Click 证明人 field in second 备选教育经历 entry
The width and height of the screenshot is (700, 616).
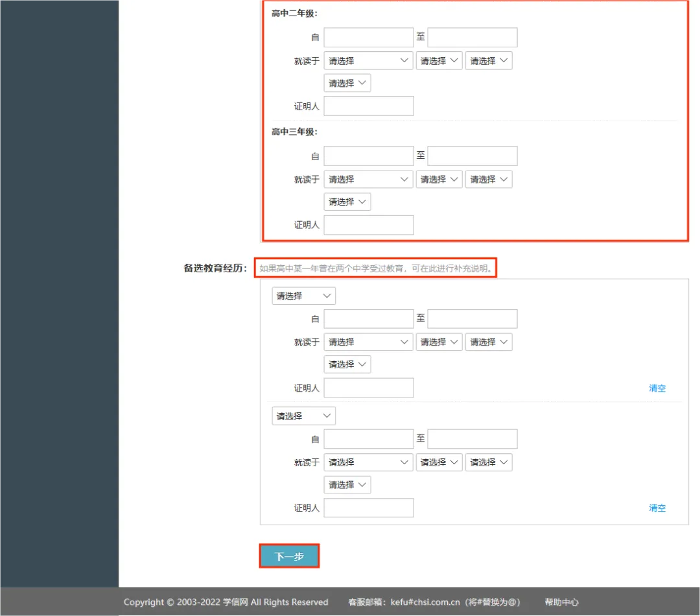pos(368,508)
